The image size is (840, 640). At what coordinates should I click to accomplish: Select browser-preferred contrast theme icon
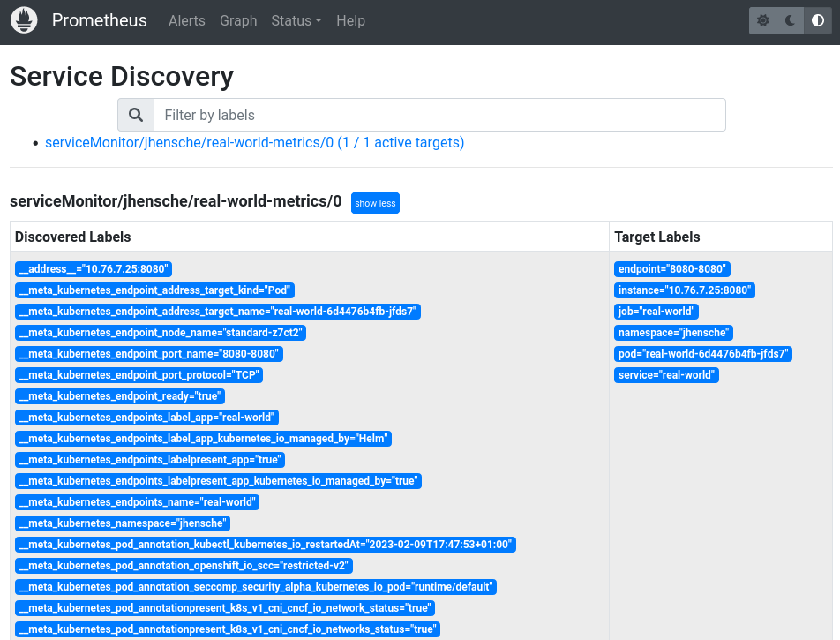pos(817,20)
